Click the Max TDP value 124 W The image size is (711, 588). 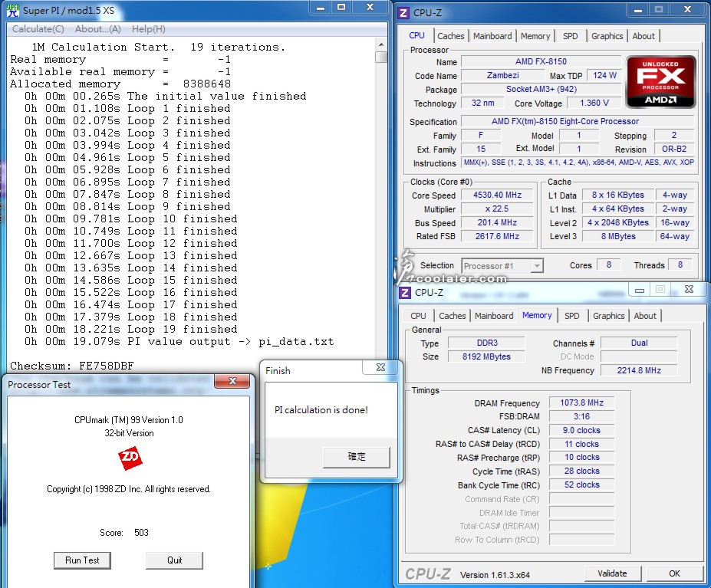point(604,75)
